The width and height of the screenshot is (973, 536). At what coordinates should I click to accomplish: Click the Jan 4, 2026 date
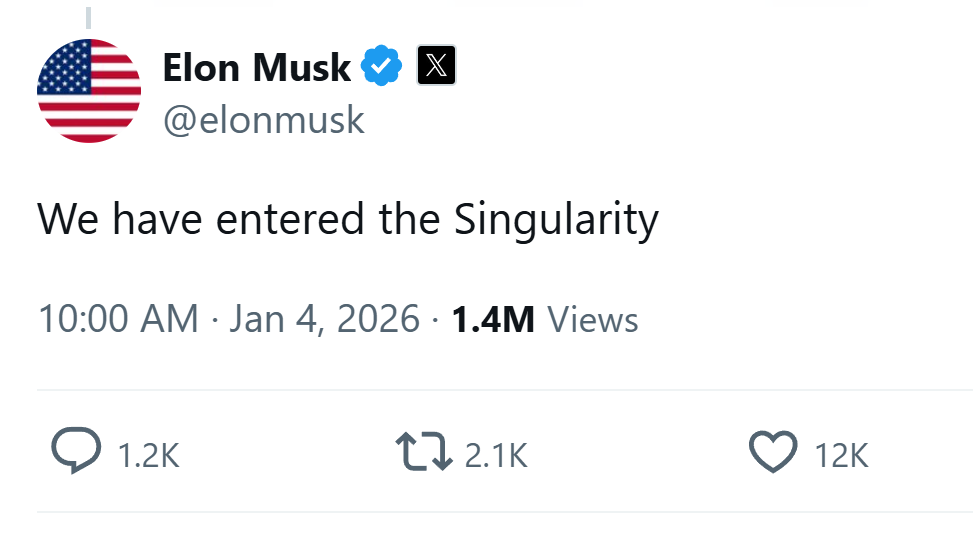click(325, 319)
